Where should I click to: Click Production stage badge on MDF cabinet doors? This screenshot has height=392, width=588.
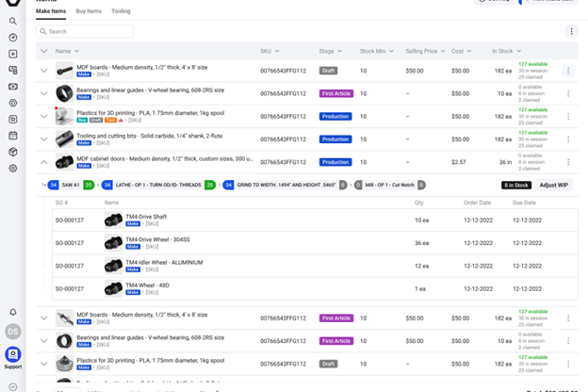pos(335,162)
